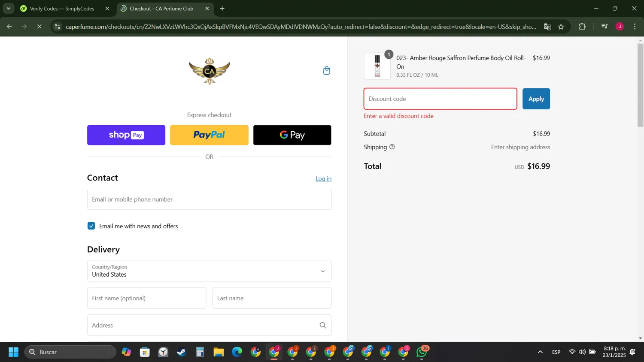The height and width of the screenshot is (362, 644).
Task: Focus the Address field
Action: tap(209, 326)
